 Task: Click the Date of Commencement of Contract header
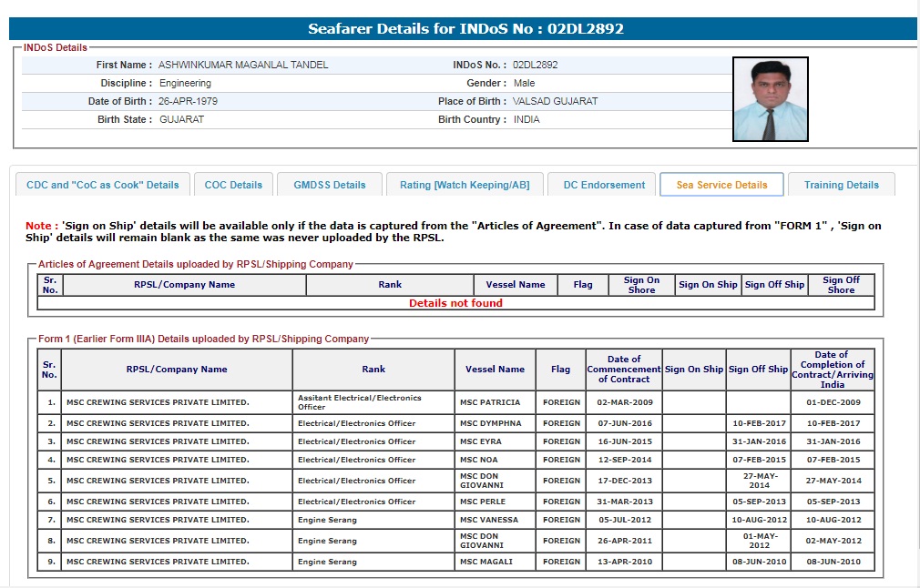624,370
